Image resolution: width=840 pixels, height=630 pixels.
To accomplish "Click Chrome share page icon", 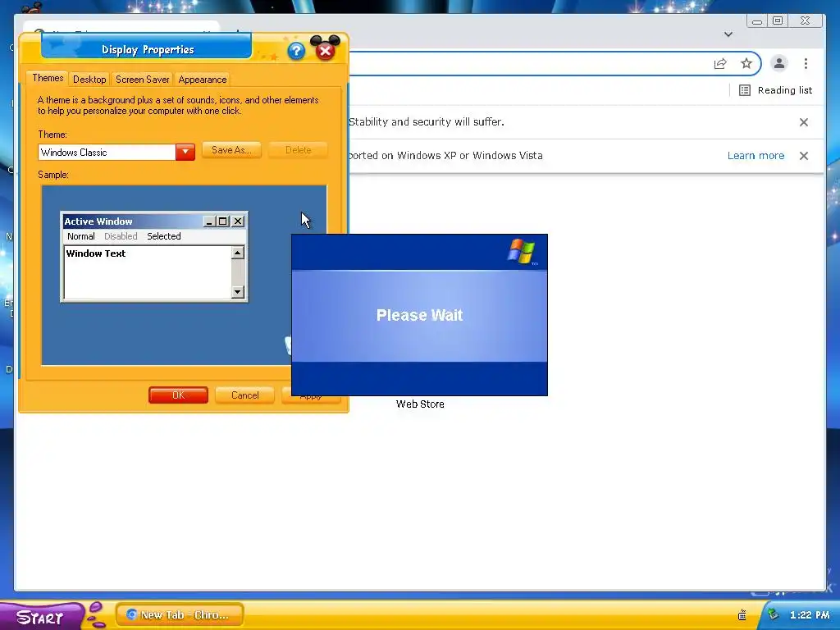I will pos(720,64).
